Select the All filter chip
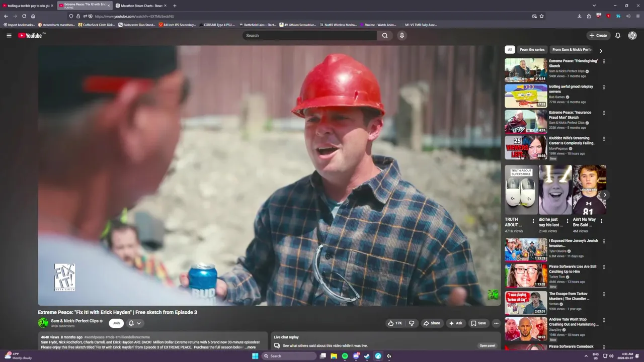 click(x=510, y=49)
